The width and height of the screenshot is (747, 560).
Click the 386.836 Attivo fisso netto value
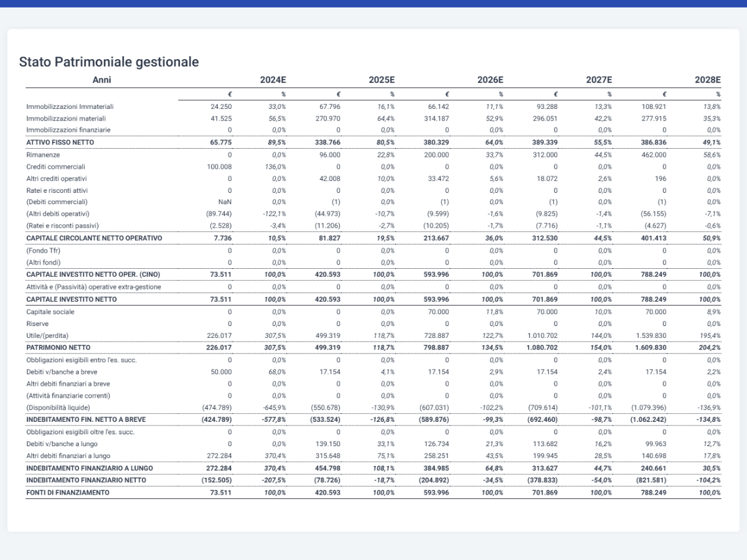coord(654,142)
